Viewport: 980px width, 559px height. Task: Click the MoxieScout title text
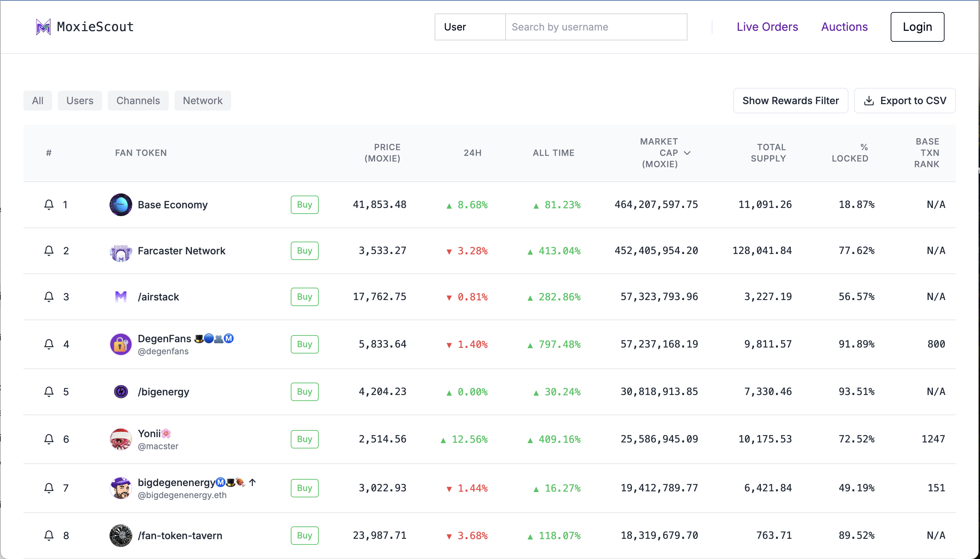click(x=95, y=27)
